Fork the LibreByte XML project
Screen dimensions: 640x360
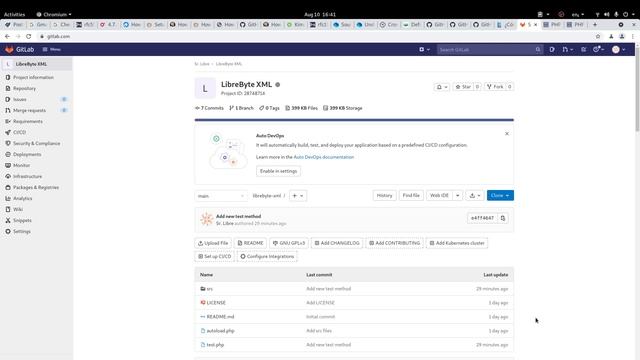coord(495,87)
